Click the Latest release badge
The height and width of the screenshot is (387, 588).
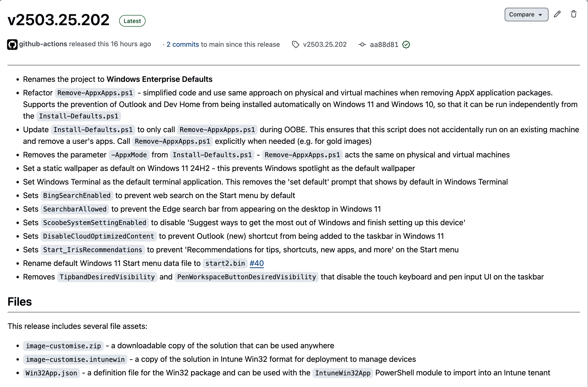point(132,21)
